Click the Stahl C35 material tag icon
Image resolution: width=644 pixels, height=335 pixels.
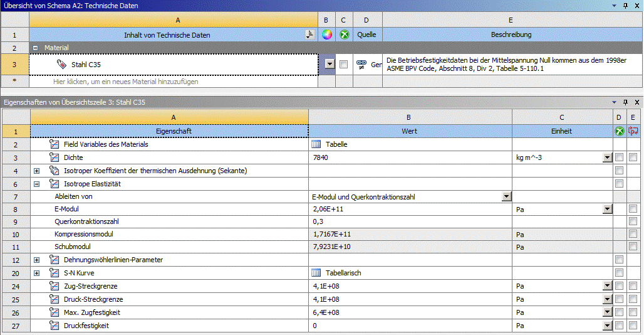(x=61, y=65)
